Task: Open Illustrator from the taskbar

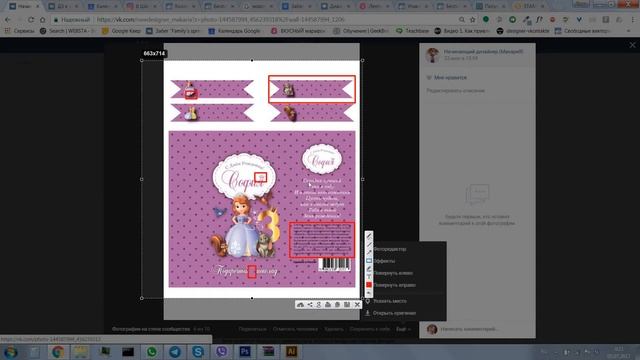Action: (291, 352)
